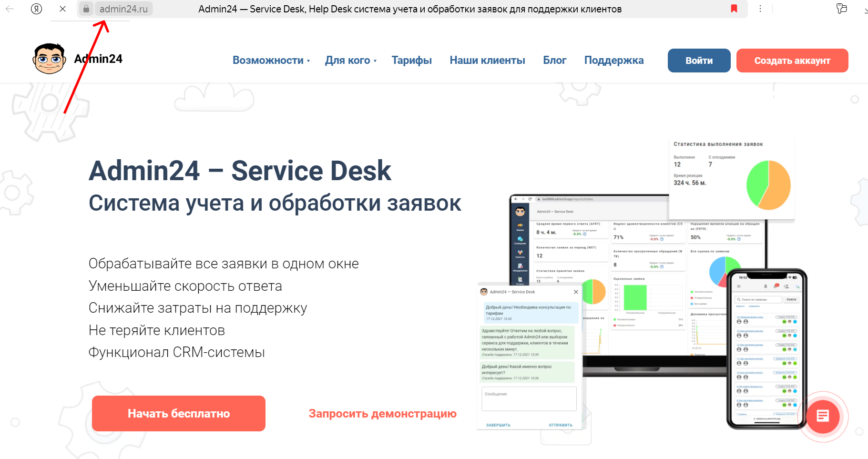Click the Создать аккаунт button
The height and width of the screenshot is (459, 868).
click(792, 61)
